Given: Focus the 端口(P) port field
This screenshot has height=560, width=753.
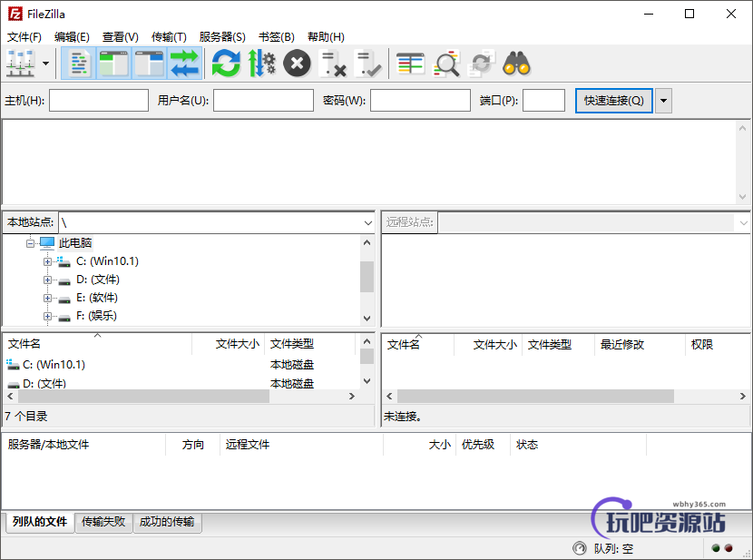Looking at the screenshot, I should (543, 101).
